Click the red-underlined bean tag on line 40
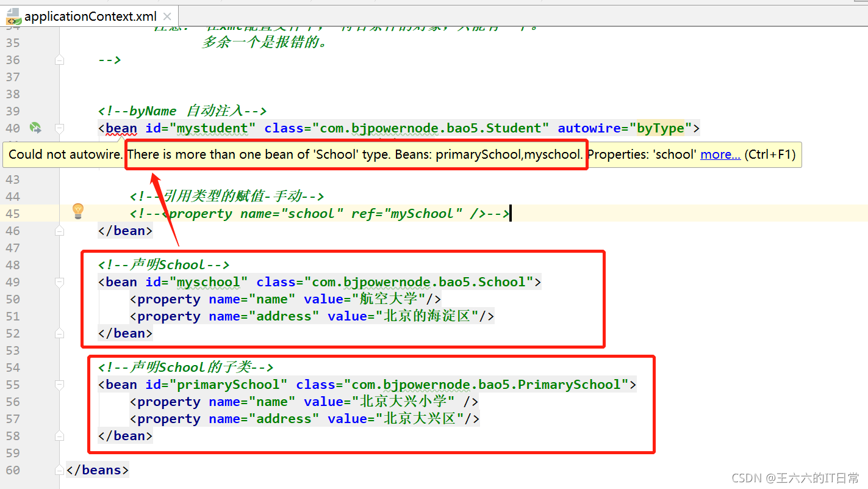This screenshot has height=489, width=868. tap(121, 128)
